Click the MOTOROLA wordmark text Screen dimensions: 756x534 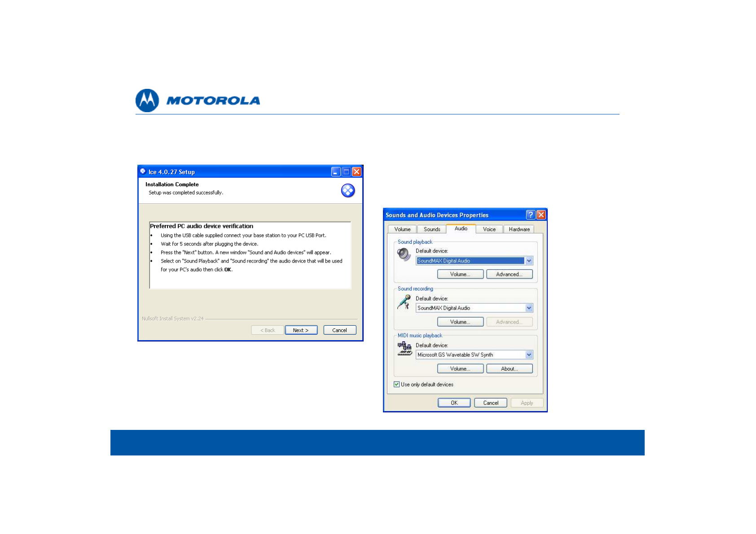[x=213, y=101]
